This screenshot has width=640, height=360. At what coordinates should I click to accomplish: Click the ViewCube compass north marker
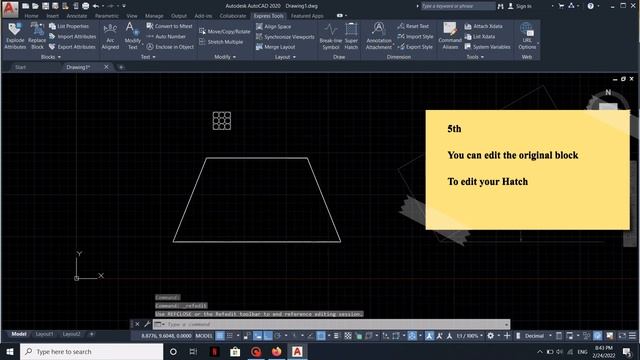[x=608, y=93]
